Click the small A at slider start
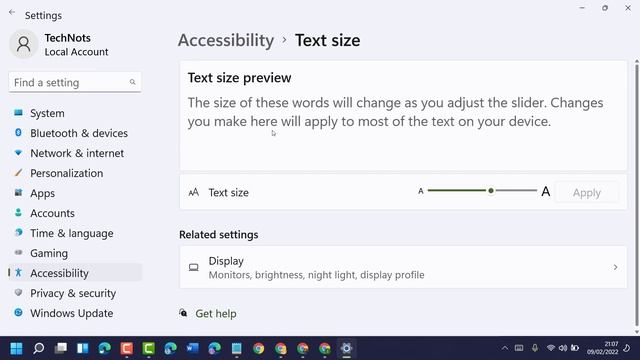This screenshot has height=360, width=640. [x=421, y=191]
